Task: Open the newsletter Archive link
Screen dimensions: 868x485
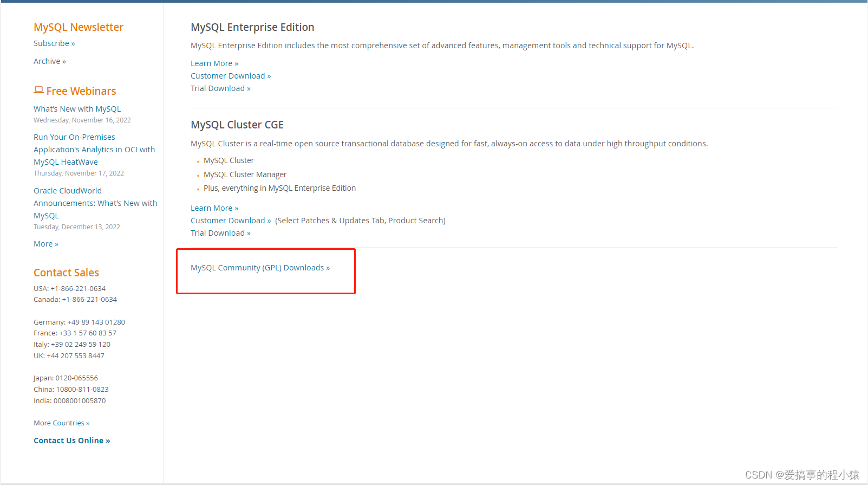Action: [x=50, y=61]
